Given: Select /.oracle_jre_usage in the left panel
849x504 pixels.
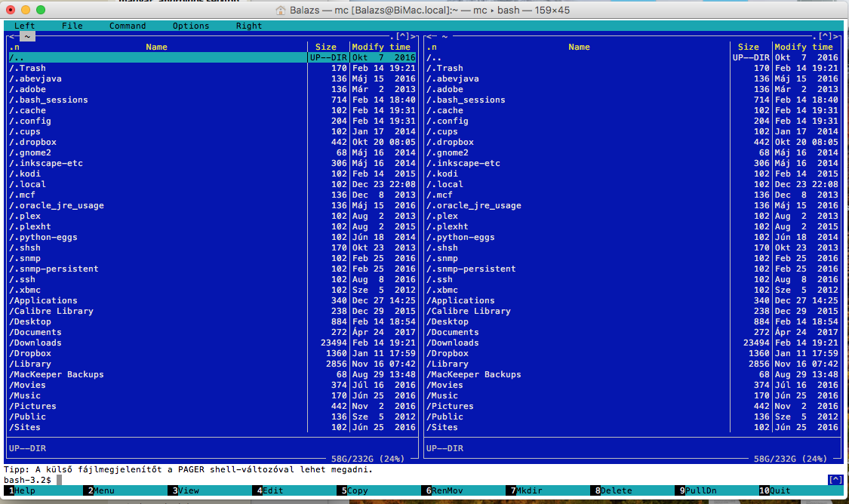Looking at the screenshot, I should click(212, 205).
